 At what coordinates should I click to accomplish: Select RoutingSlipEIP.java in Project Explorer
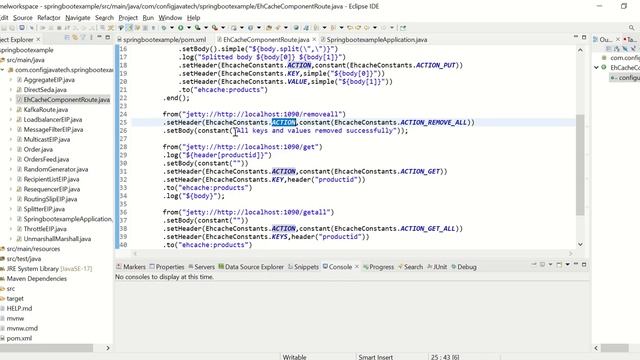pyautogui.click(x=50, y=199)
